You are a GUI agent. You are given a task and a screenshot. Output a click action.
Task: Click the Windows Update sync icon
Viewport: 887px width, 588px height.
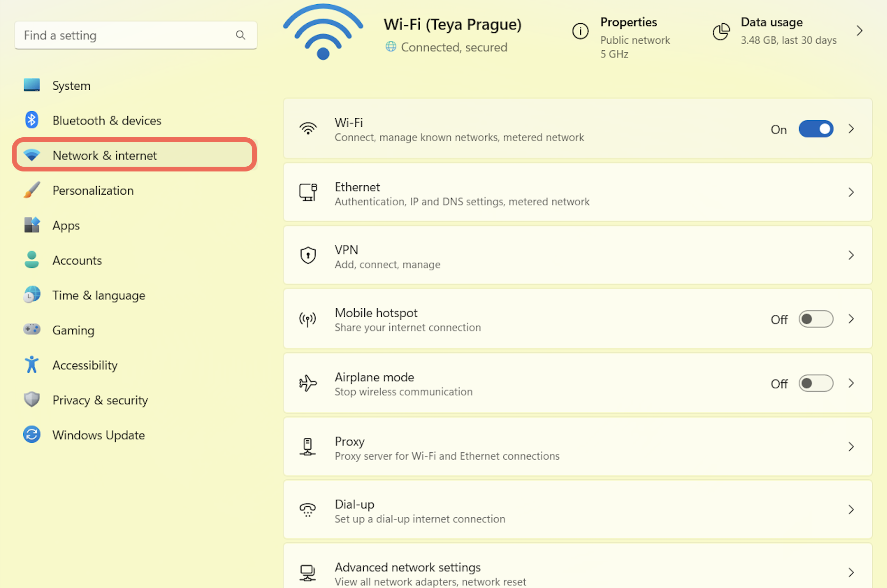point(32,435)
